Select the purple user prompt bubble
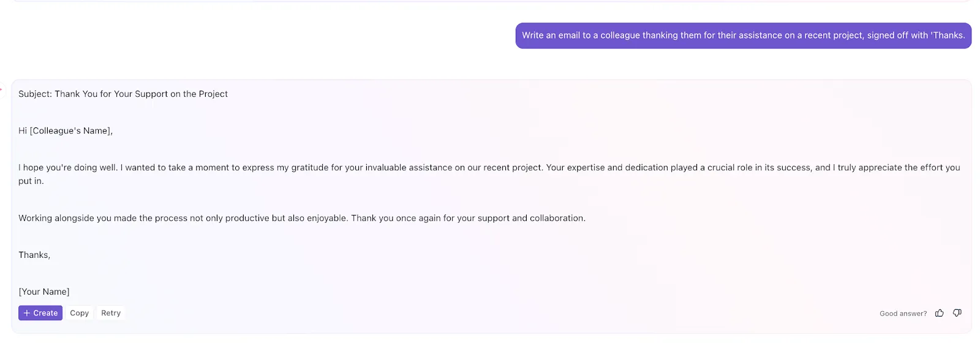The width and height of the screenshot is (980, 346). (x=743, y=36)
